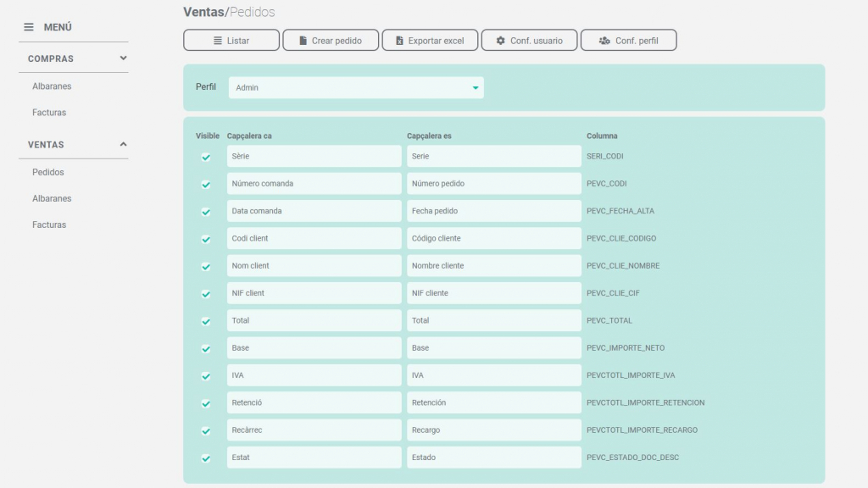The image size is (868, 488).
Task: Toggle Visible checkbox for PEVC_CLIE_NOMBRE row
Action: [x=206, y=267]
